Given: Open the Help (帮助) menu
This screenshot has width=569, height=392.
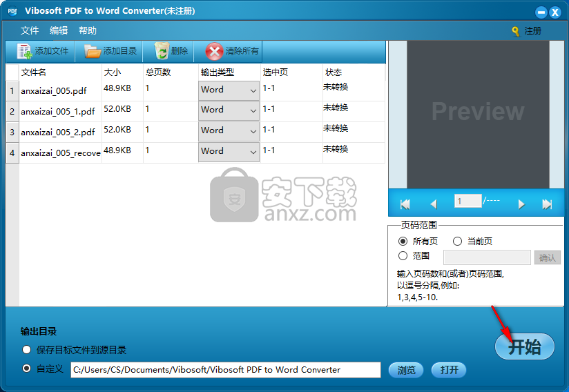Looking at the screenshot, I should pyautogui.click(x=88, y=31).
